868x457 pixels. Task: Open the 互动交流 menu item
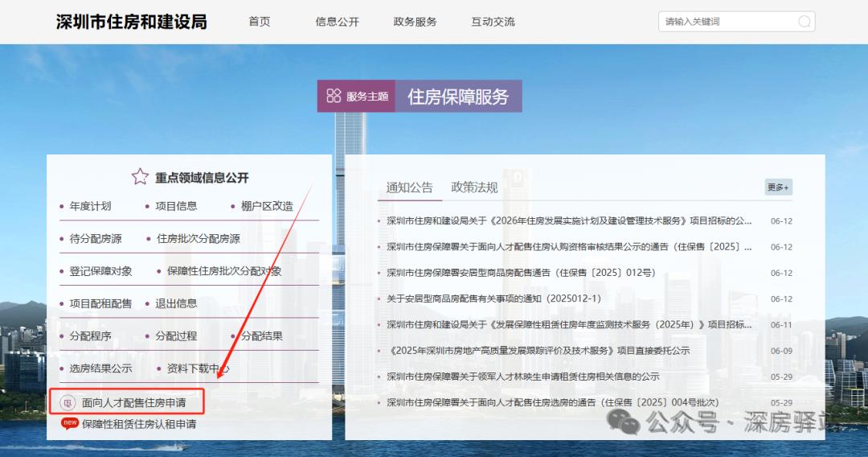493,22
